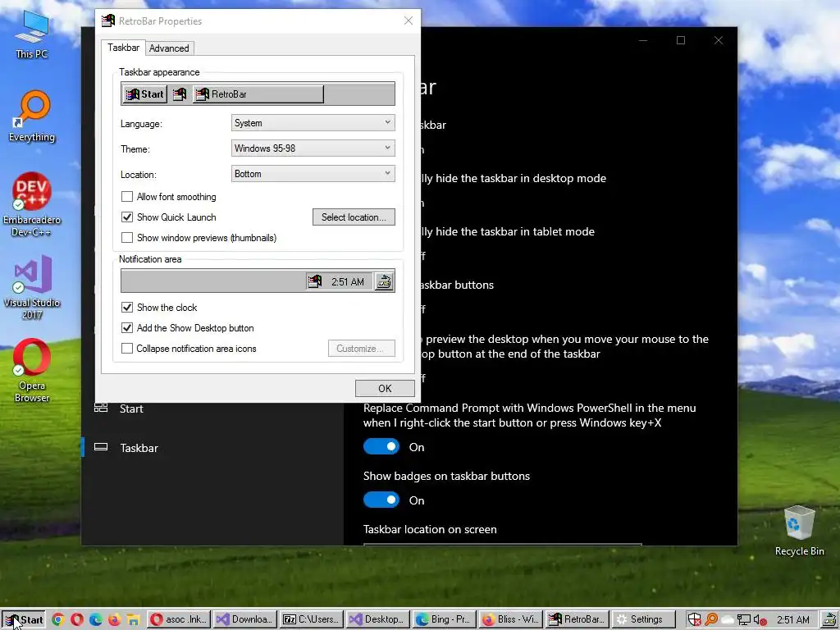Click the RetroBar icon in the properties title bar

pyautogui.click(x=108, y=21)
